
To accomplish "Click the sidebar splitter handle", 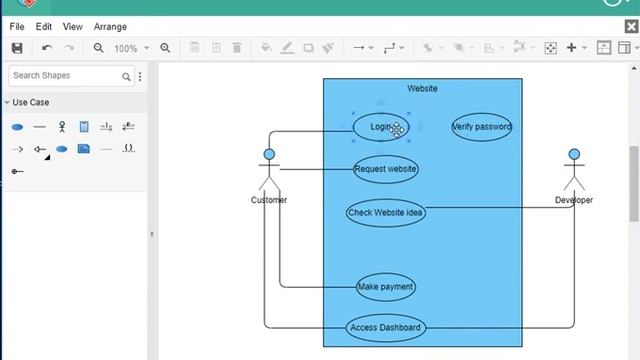I will click(x=152, y=234).
